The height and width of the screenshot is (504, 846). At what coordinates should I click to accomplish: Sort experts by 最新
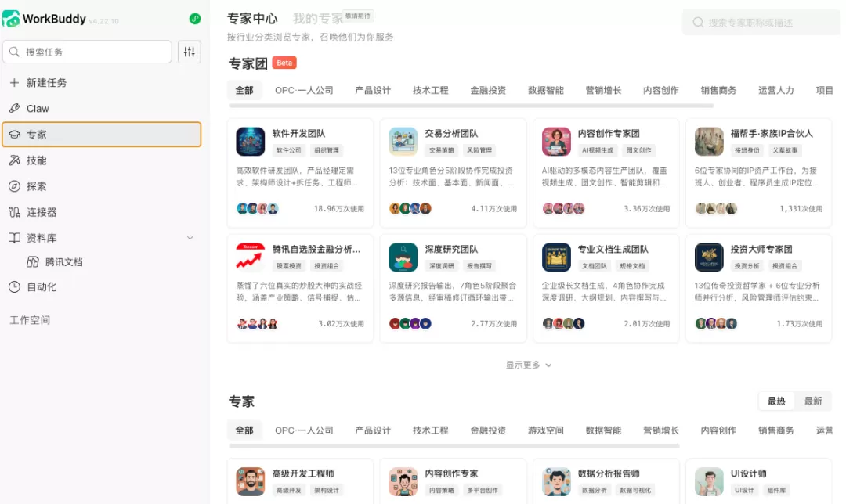(813, 401)
